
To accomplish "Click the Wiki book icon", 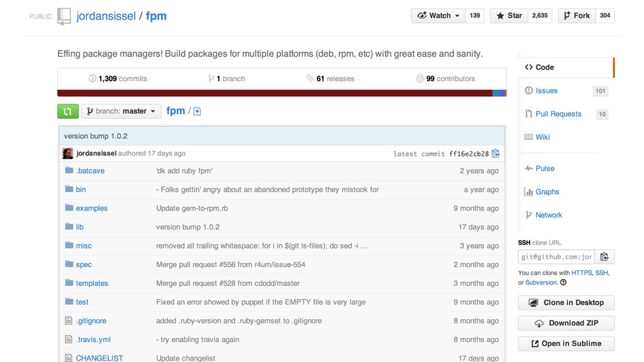I will (528, 137).
